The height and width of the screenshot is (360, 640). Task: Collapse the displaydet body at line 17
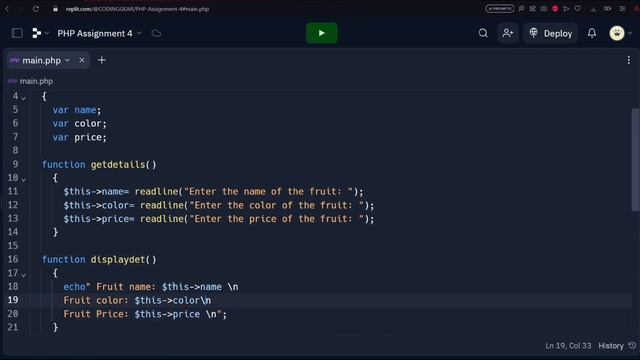pos(24,275)
